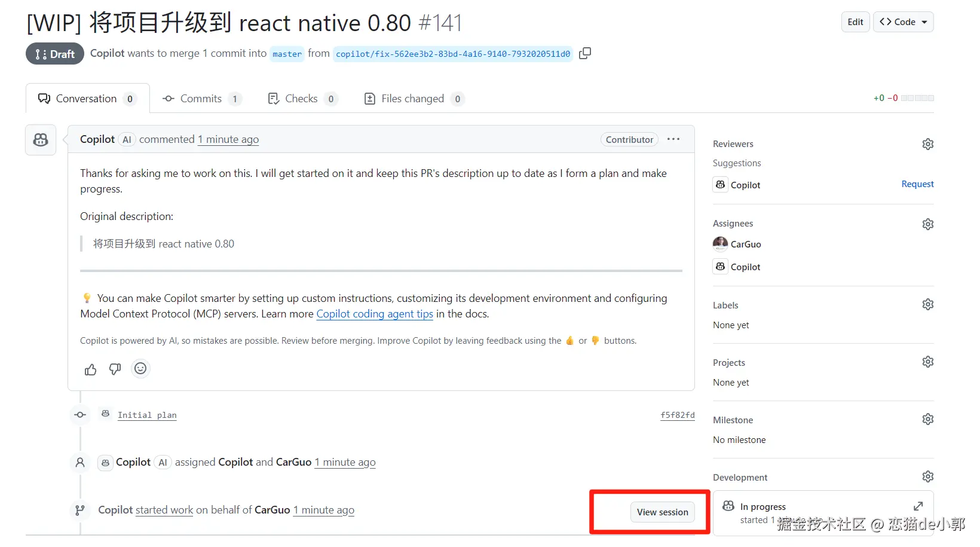Open the Initial plan commit

click(x=147, y=415)
